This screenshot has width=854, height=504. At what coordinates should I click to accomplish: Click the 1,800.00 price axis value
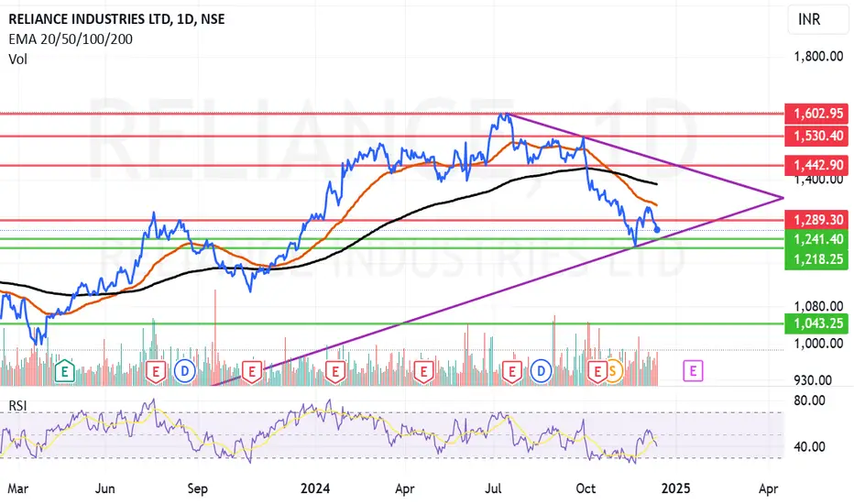(818, 56)
